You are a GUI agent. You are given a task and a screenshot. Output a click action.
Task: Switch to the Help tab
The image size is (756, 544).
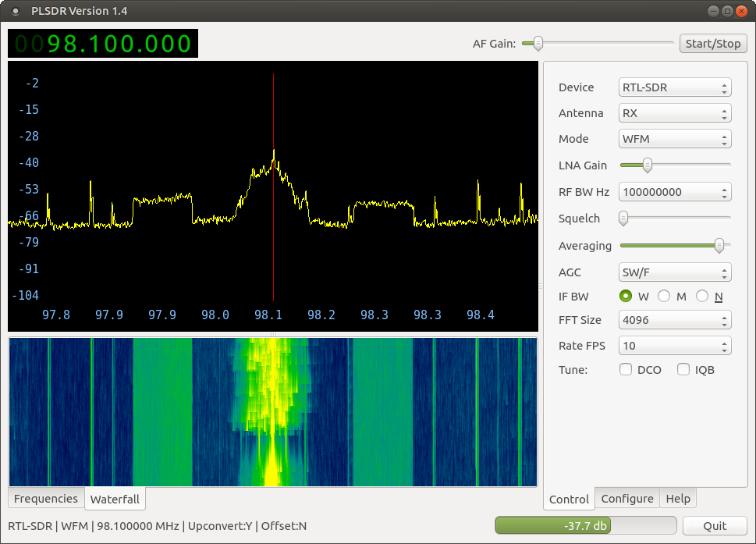pyautogui.click(x=677, y=499)
